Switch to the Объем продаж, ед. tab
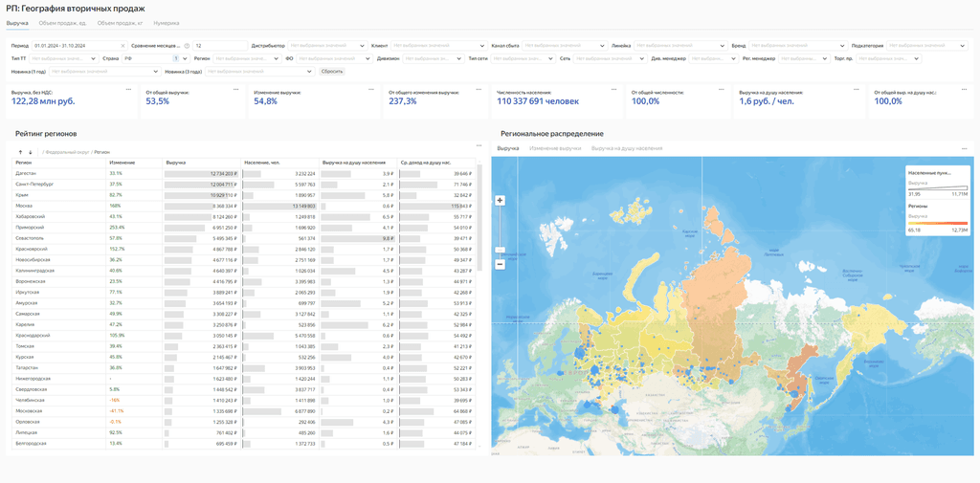This screenshot has height=483, width=980. click(x=63, y=22)
